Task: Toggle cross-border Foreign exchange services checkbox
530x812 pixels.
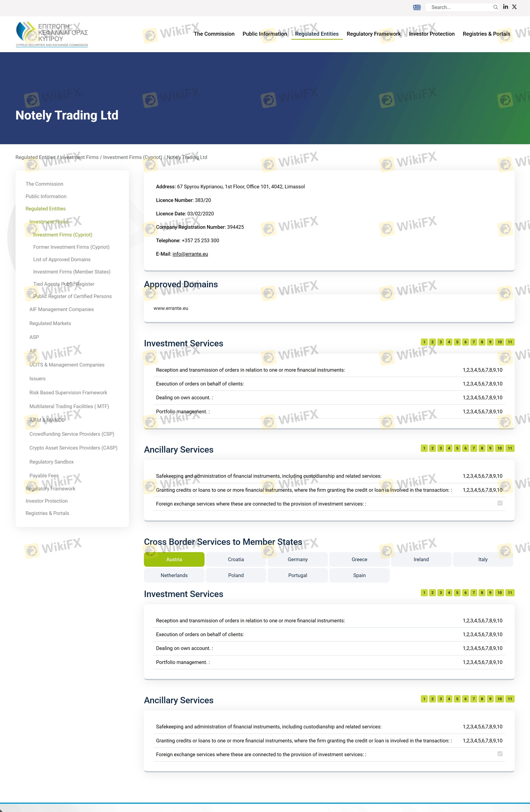Action: (500, 754)
